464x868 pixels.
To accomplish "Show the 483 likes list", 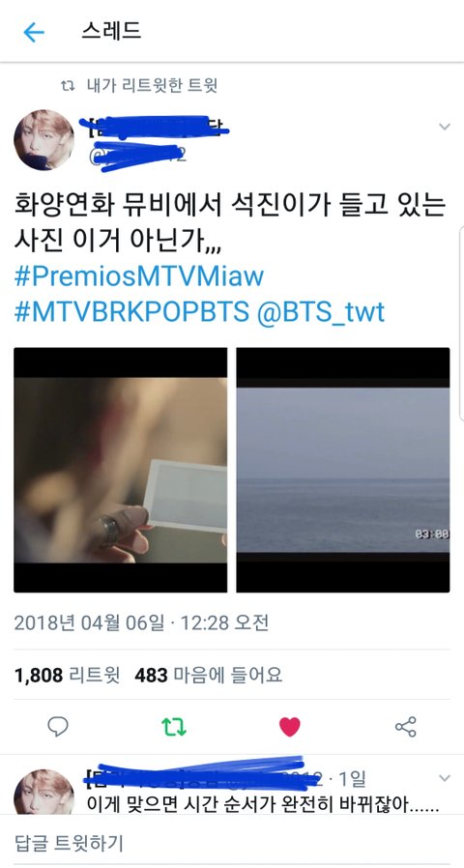I will pos(208,675).
